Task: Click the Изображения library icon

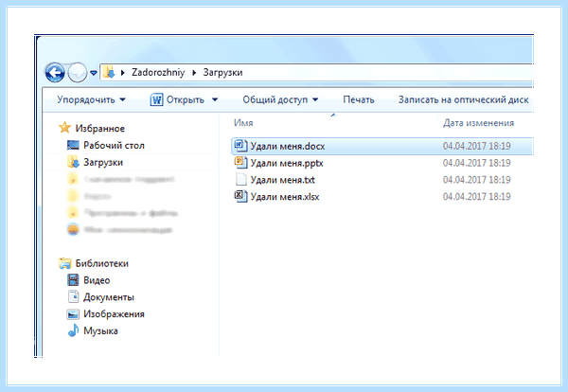Action: (73, 314)
